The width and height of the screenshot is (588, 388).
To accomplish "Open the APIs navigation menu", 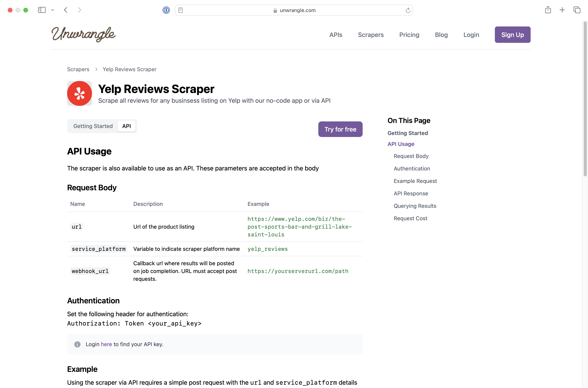I will (x=336, y=35).
